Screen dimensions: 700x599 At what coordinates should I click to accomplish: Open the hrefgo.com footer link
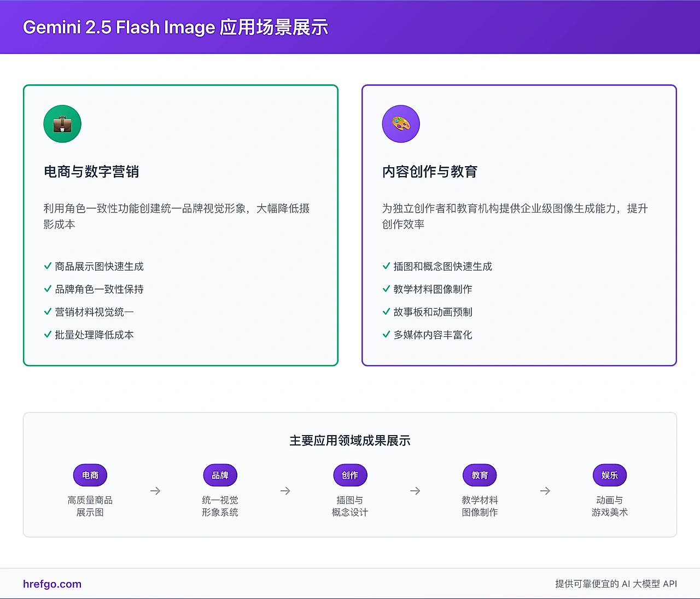coord(52,584)
